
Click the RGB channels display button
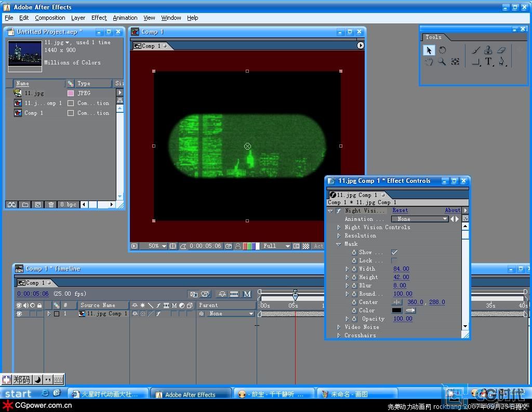click(251, 246)
